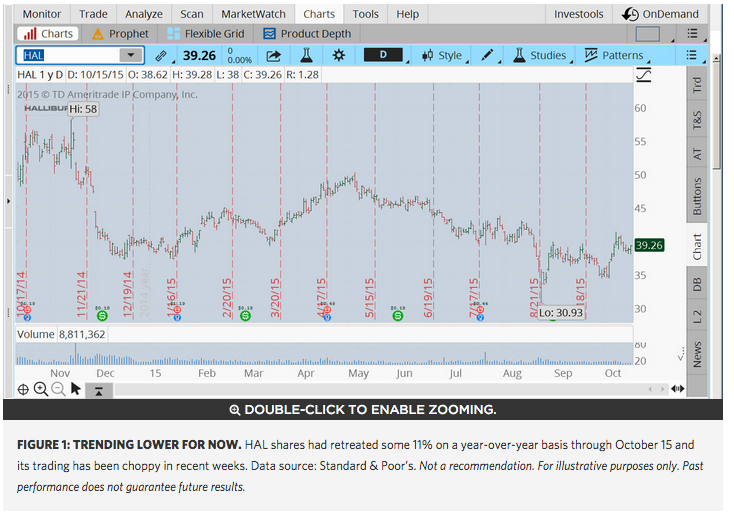The image size is (734, 516).
Task: Open the MarketWatch tab
Action: click(253, 14)
